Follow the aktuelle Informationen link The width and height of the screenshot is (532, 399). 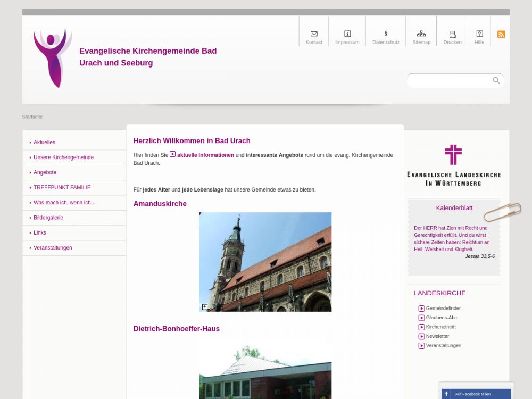point(205,155)
